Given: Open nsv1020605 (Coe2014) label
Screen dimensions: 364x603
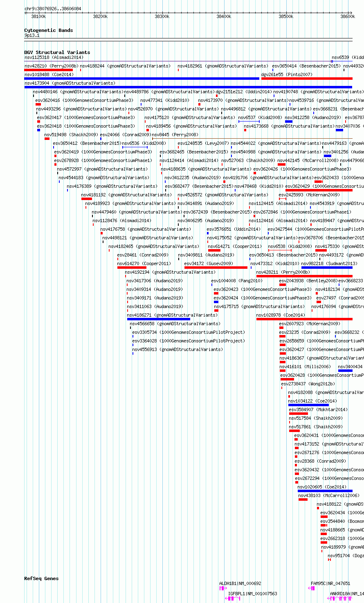Looking at the screenshot, I should point(322,487).
